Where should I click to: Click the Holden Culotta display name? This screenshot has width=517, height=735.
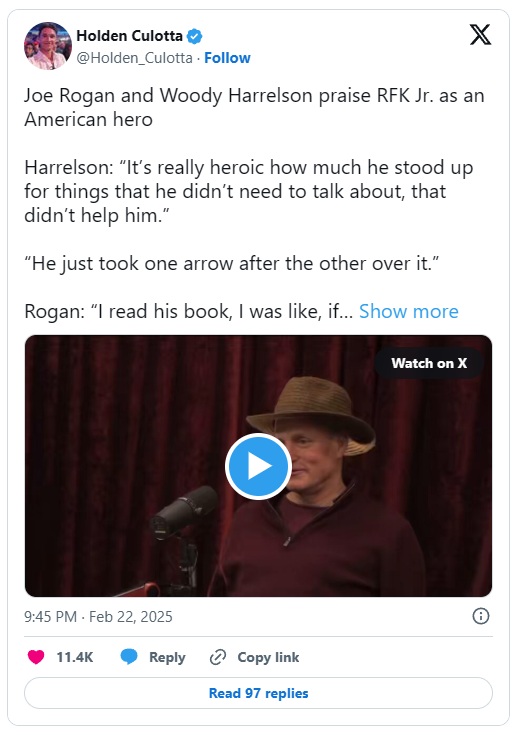tap(129, 36)
